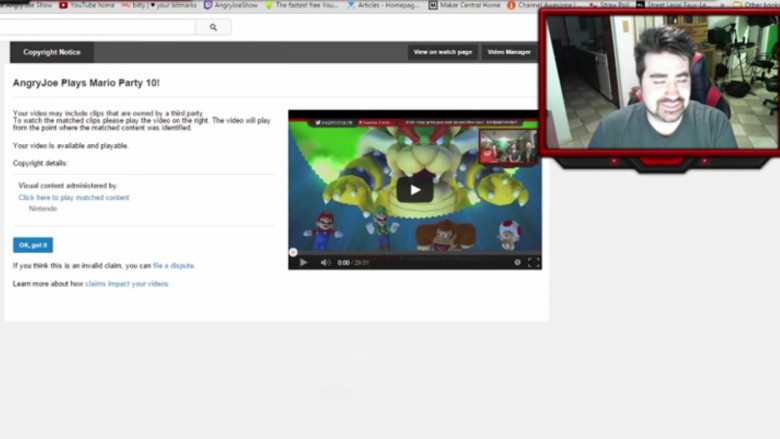The height and width of the screenshot is (439, 780).
Task: Open the file a dispute link
Action: coord(173,265)
